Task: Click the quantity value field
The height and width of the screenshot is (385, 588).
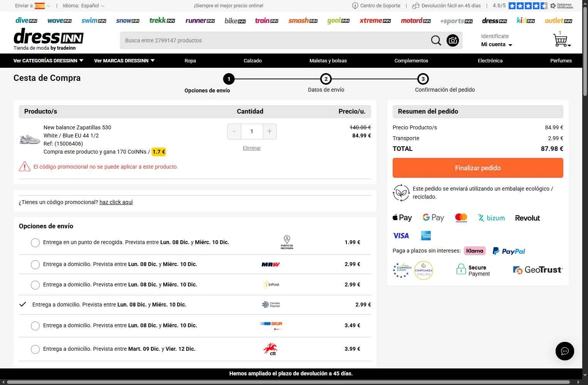Action: (x=252, y=131)
